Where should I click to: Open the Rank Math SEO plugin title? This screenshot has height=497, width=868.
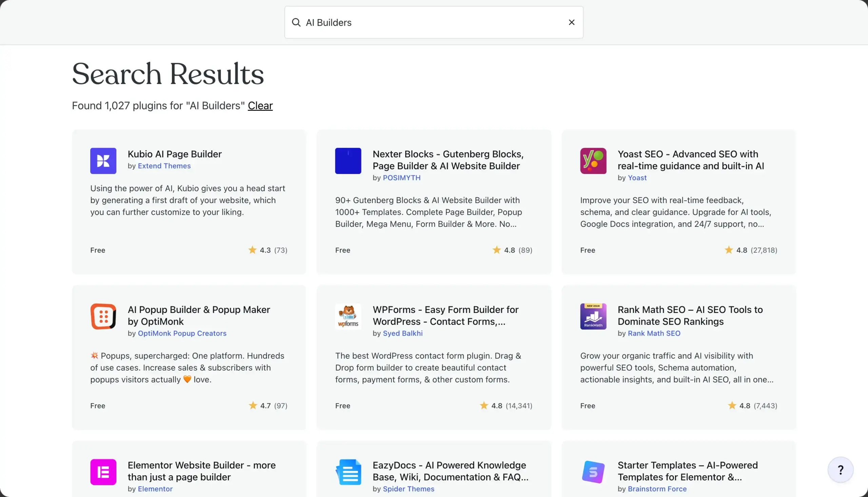point(690,315)
